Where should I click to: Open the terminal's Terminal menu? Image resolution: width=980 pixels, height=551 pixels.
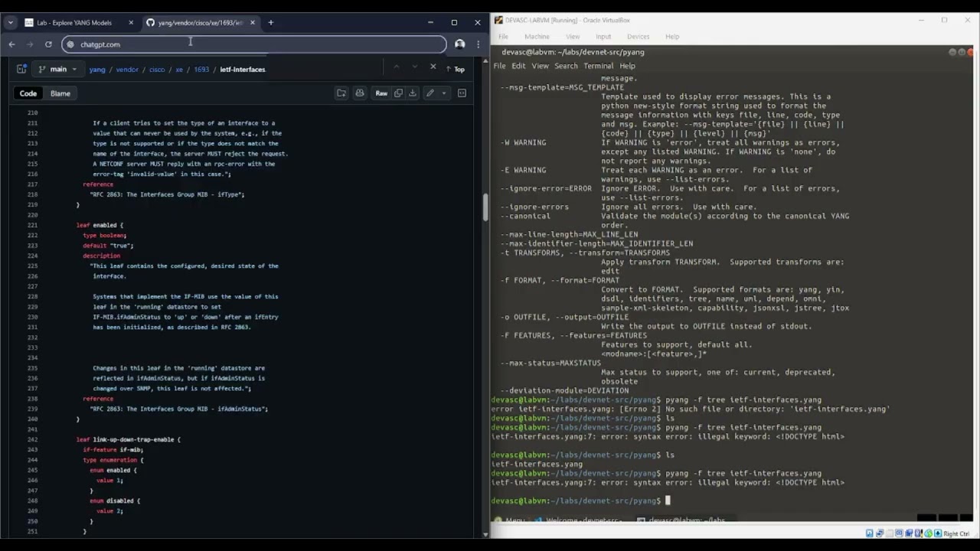point(599,66)
